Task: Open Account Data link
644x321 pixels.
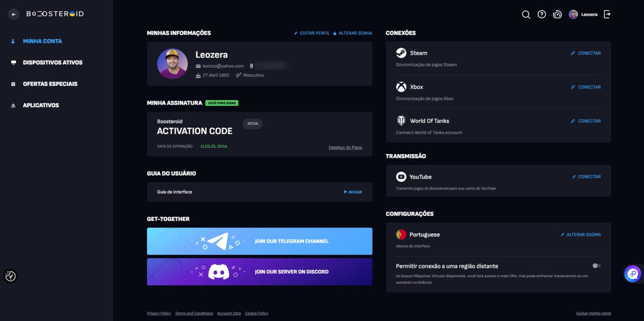Action: (229, 313)
